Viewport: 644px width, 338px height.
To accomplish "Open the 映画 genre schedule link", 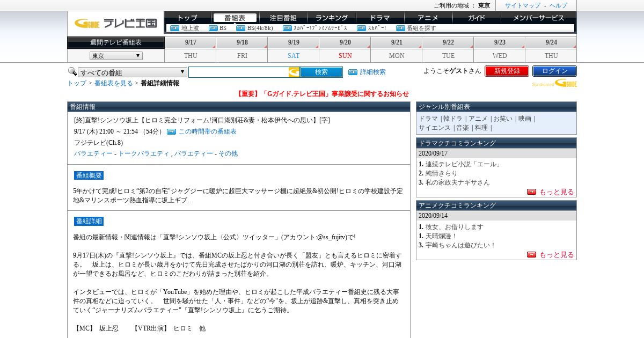I will click(x=525, y=119).
